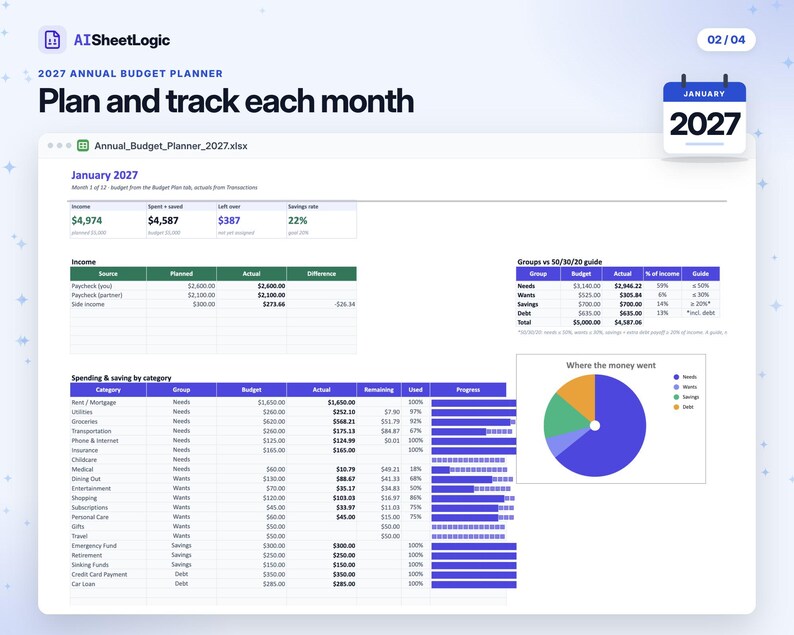
Task: Click the Medical progress bar
Action: 469,470
